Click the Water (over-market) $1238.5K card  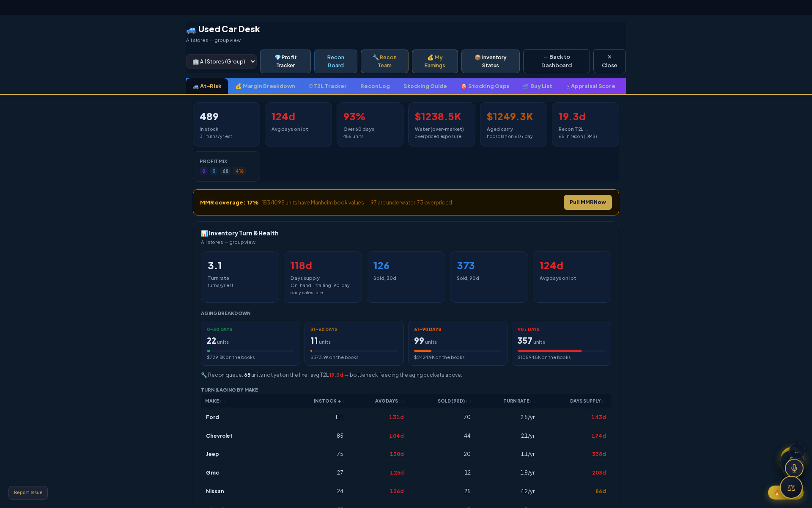coord(442,124)
